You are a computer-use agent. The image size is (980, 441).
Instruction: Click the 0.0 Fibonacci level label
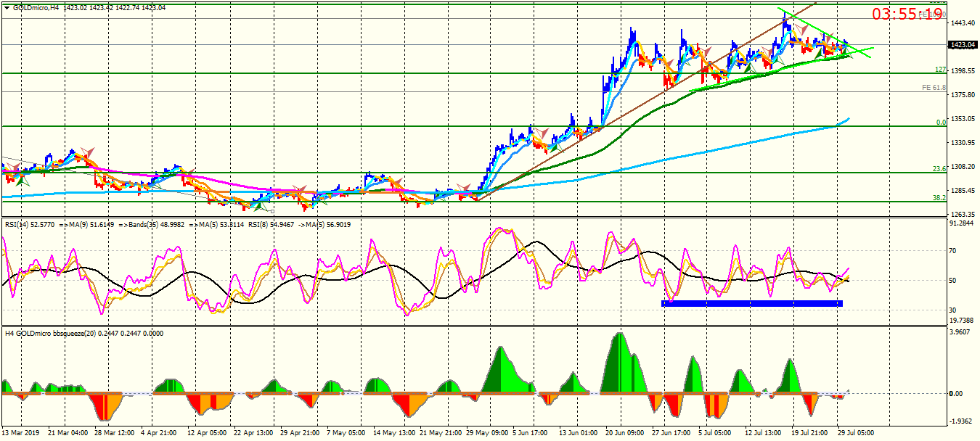(941, 123)
